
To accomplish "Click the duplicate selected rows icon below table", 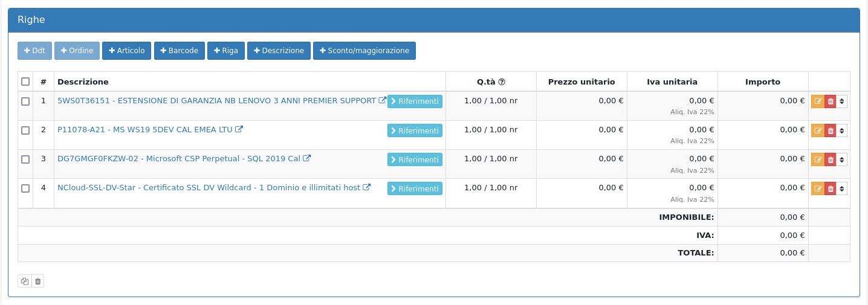I will 25,281.
